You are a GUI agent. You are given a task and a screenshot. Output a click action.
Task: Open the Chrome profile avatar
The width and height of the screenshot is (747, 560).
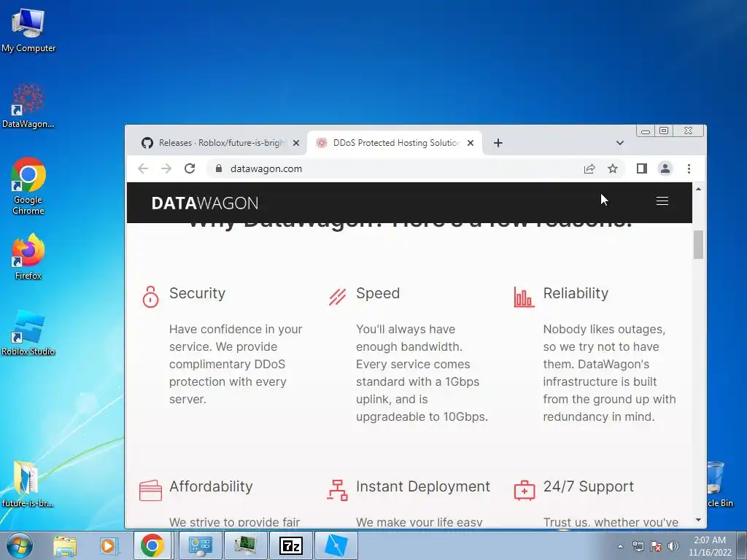point(665,168)
